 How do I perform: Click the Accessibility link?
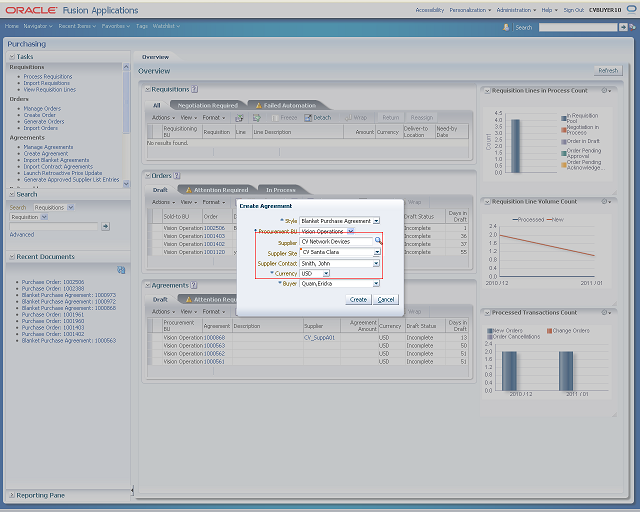[x=429, y=10]
